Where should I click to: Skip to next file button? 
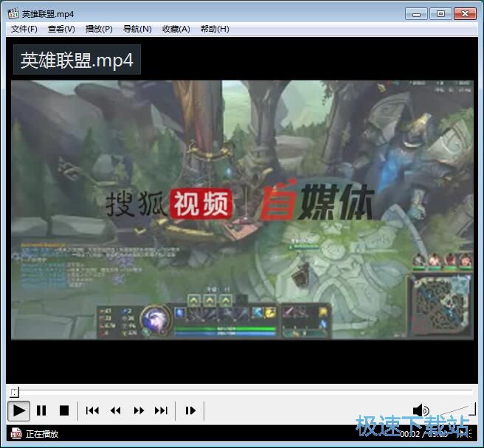click(162, 410)
